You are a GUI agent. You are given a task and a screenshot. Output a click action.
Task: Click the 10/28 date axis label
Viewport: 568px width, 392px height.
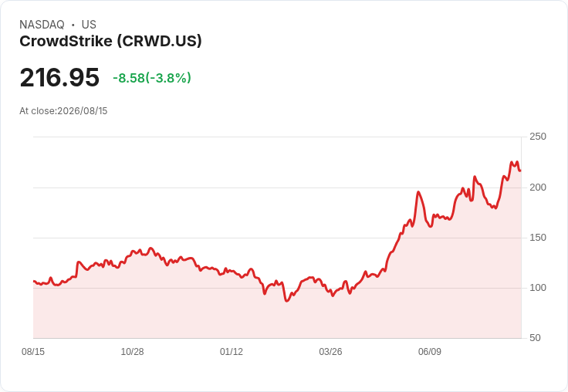[x=132, y=351]
